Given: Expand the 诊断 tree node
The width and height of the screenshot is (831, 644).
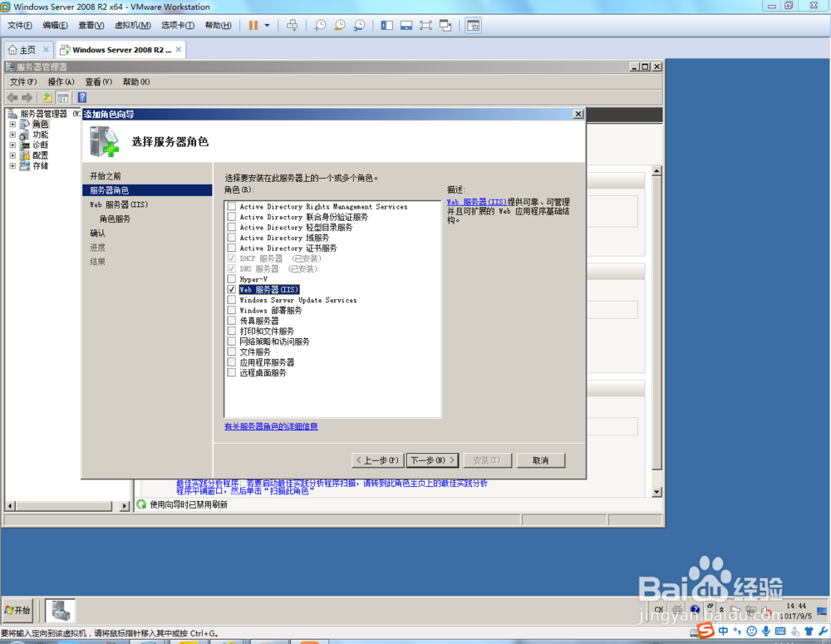Looking at the screenshot, I should pyautogui.click(x=12, y=145).
